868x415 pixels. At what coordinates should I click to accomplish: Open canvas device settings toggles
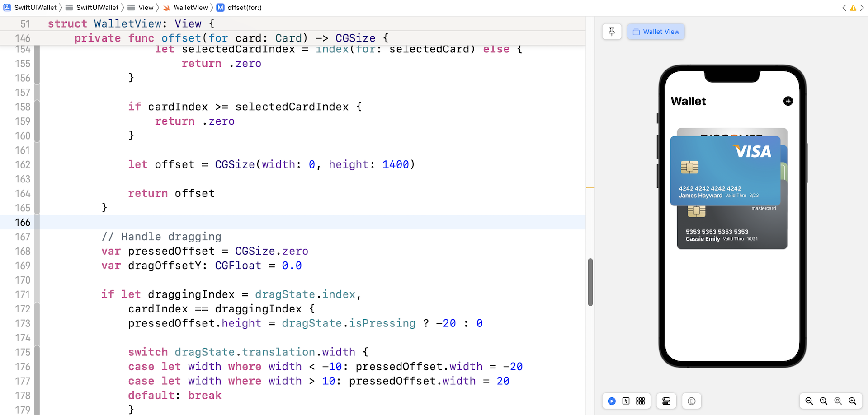tap(666, 401)
